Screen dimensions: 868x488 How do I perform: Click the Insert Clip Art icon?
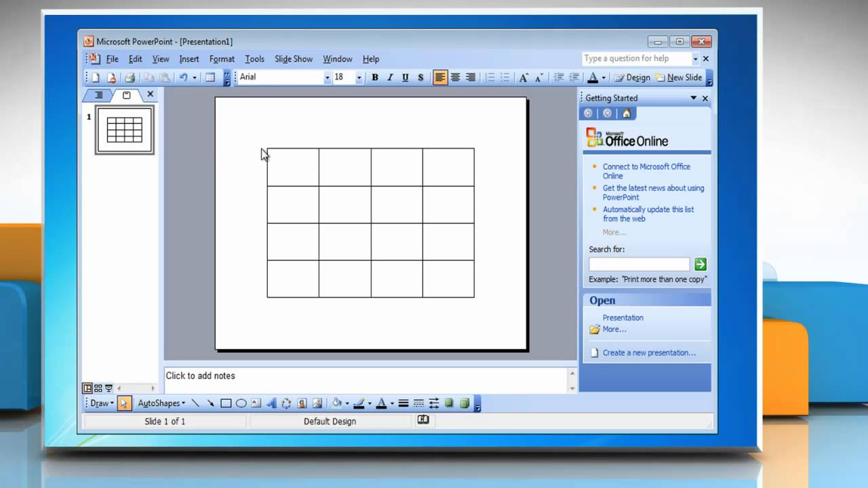[x=302, y=403]
